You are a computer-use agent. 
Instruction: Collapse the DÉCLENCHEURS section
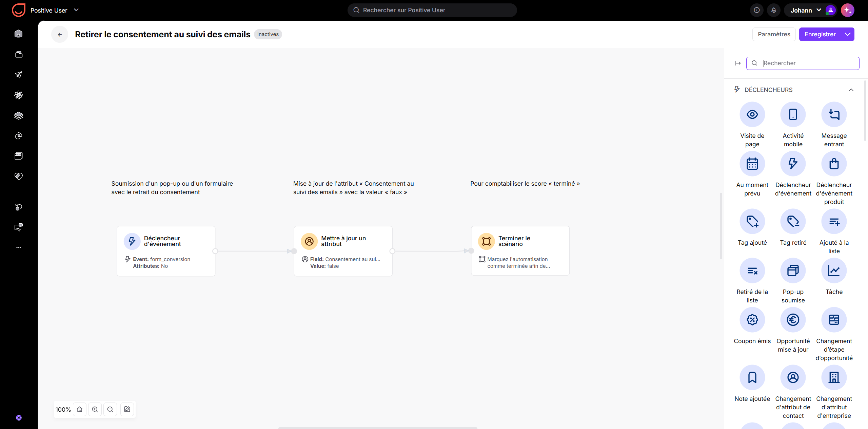(851, 90)
